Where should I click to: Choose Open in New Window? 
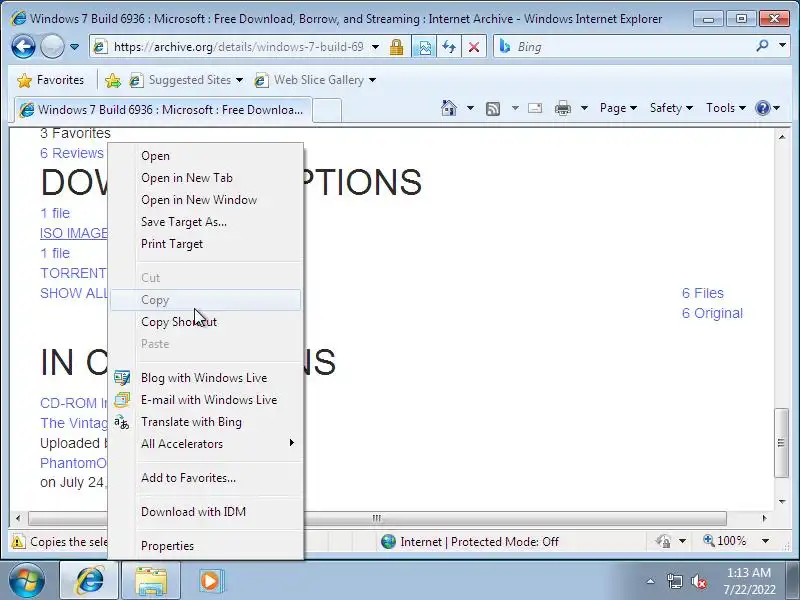click(205, 200)
